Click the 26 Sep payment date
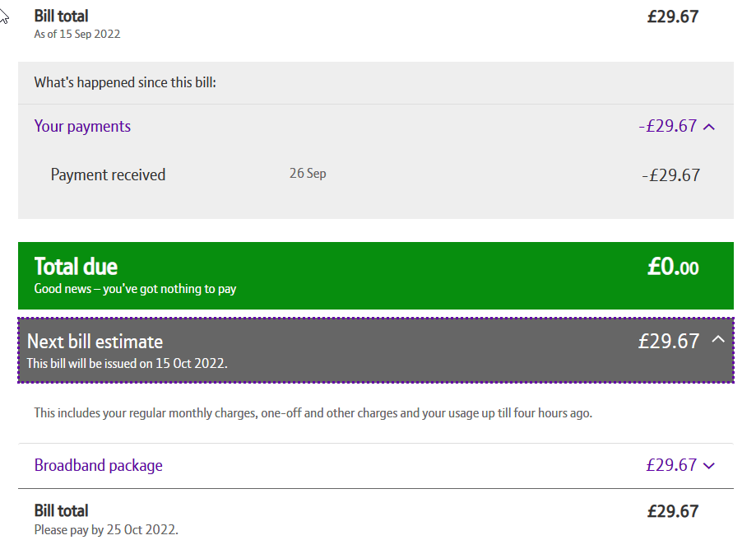 click(308, 174)
